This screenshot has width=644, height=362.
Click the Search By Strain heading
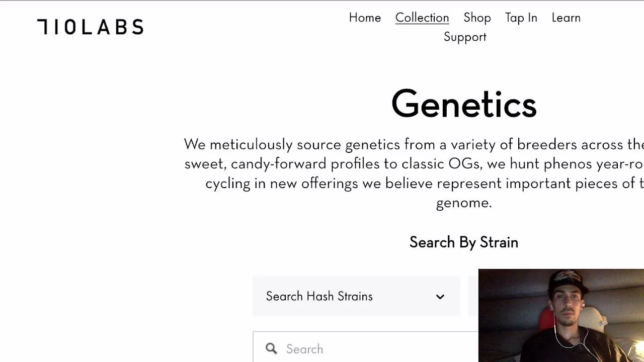click(463, 242)
